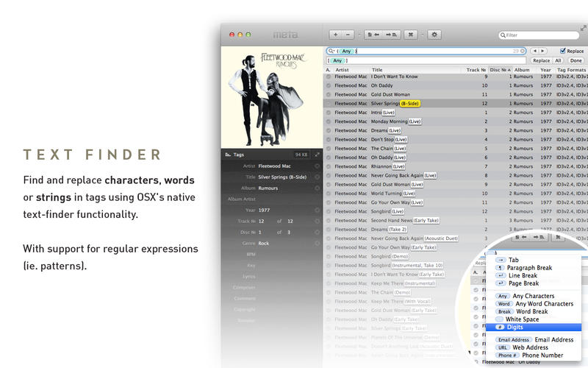Edit the Genre tag value 'Rock'

[264, 244]
